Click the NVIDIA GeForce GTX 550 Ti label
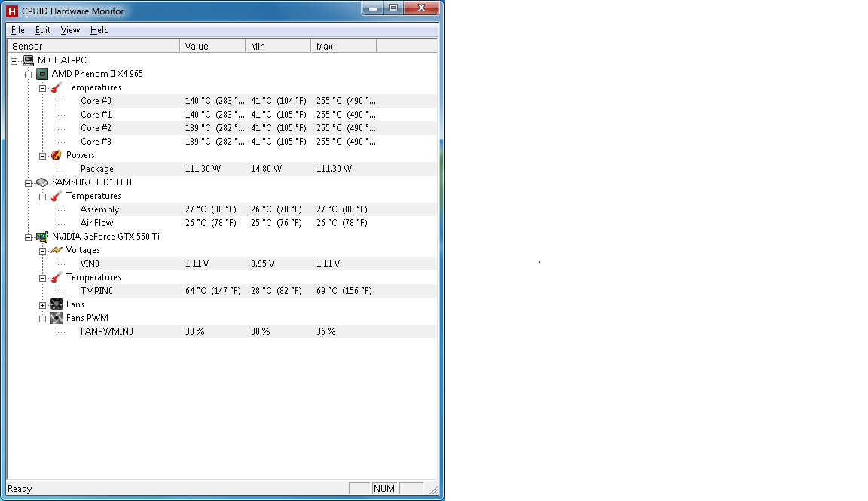 (105, 237)
